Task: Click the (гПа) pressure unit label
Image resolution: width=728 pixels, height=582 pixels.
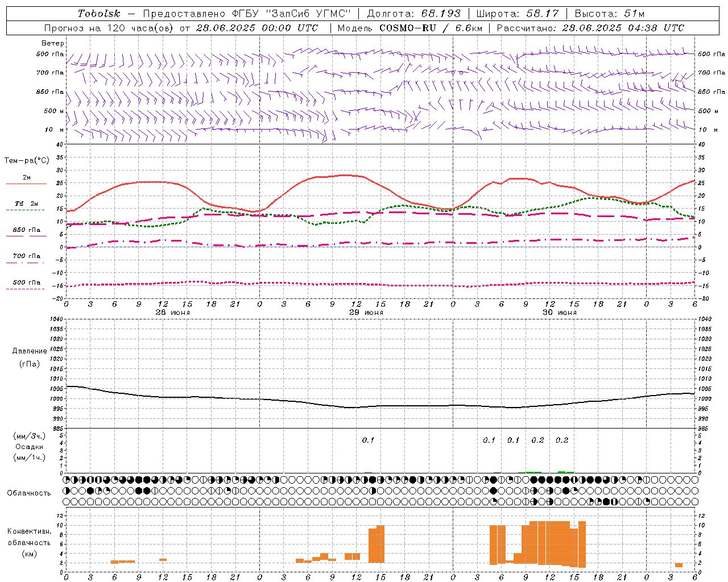Action: coord(30,364)
